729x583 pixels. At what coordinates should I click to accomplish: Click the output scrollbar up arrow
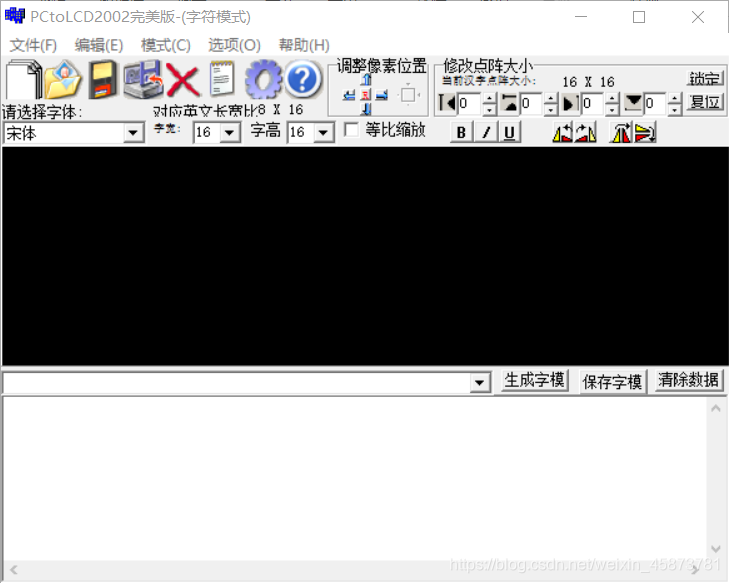[x=716, y=408]
